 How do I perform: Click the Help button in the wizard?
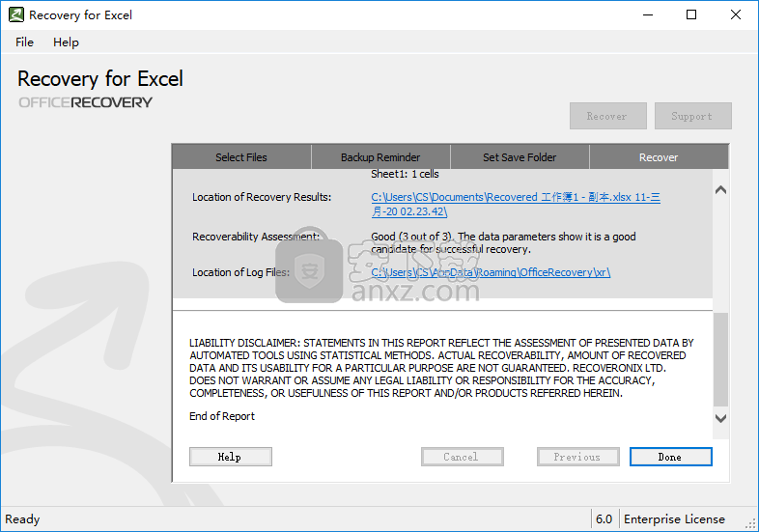pyautogui.click(x=231, y=457)
